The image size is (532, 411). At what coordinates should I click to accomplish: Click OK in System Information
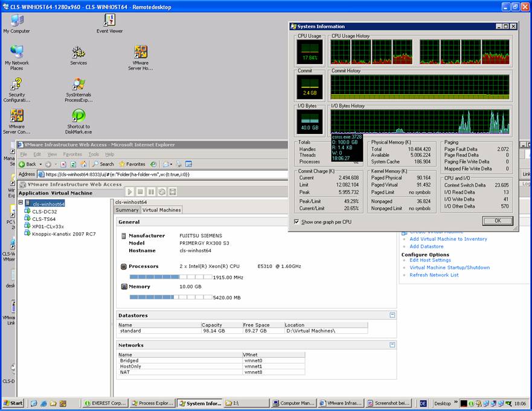click(x=498, y=221)
